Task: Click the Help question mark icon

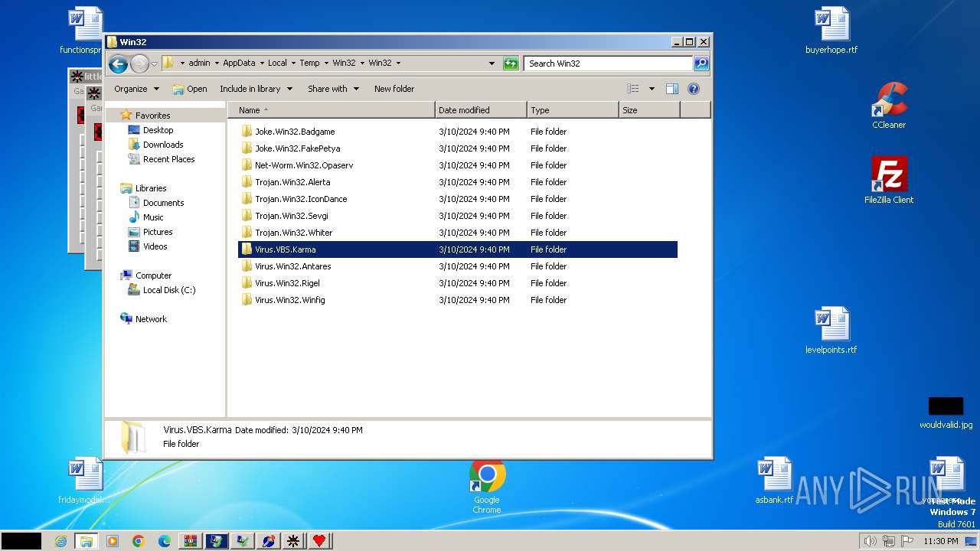Action: coord(694,89)
